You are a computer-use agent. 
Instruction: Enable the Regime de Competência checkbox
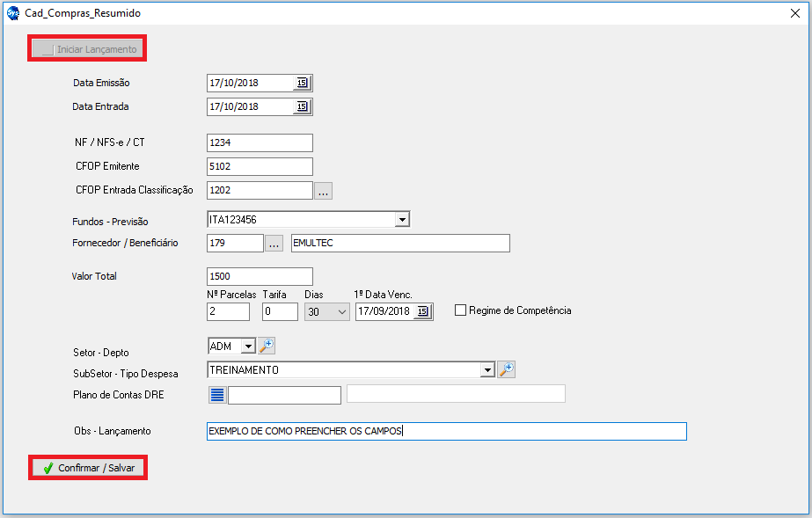[460, 310]
